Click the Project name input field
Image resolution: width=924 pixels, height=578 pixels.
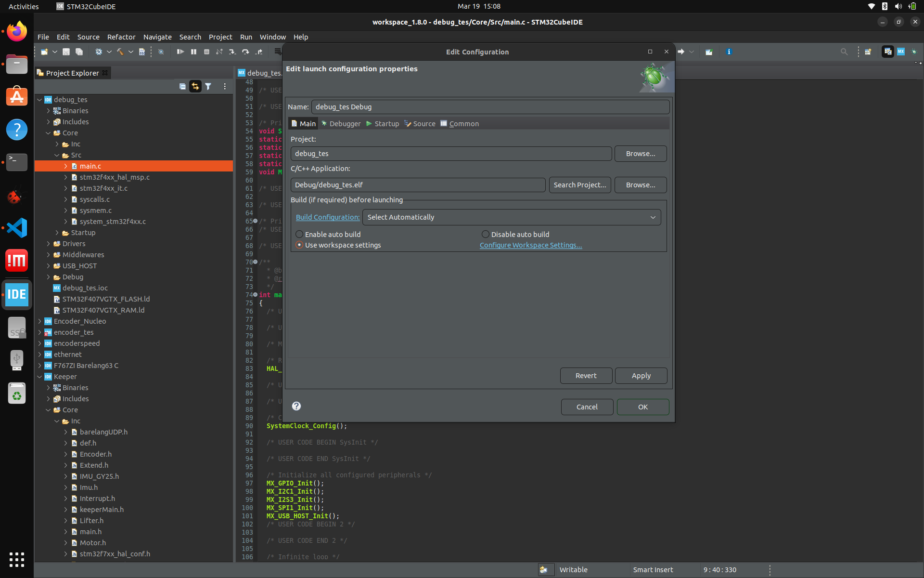click(451, 154)
